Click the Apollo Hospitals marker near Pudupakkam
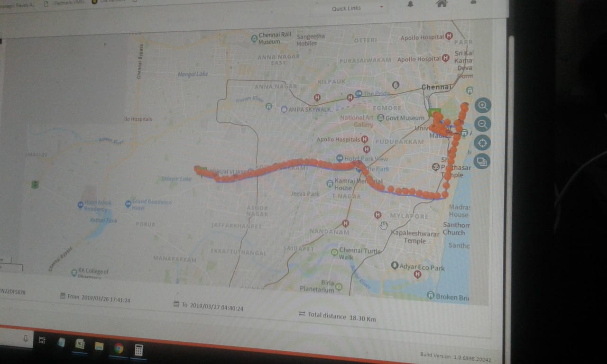Viewport: 607px width, 364px height. pos(365,139)
